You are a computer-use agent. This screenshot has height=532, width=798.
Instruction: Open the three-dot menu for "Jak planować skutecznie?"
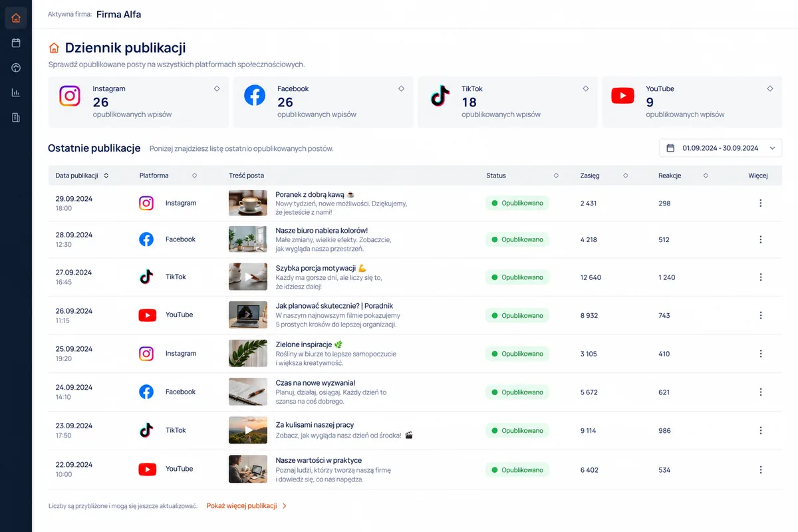[761, 316]
